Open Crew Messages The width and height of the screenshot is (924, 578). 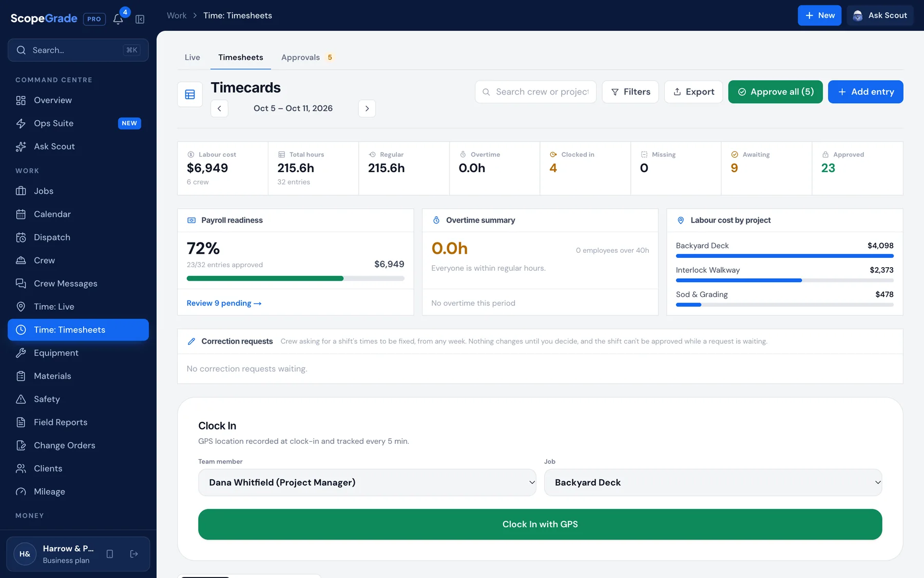coord(78,284)
